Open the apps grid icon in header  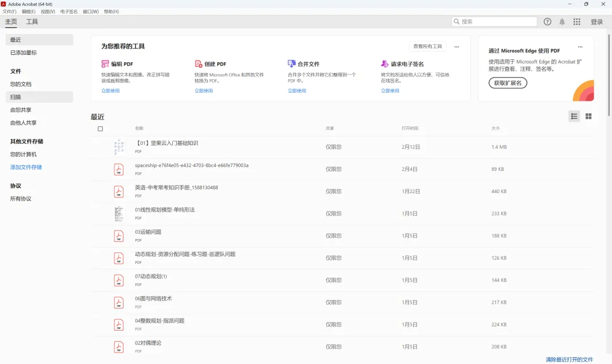pyautogui.click(x=577, y=22)
